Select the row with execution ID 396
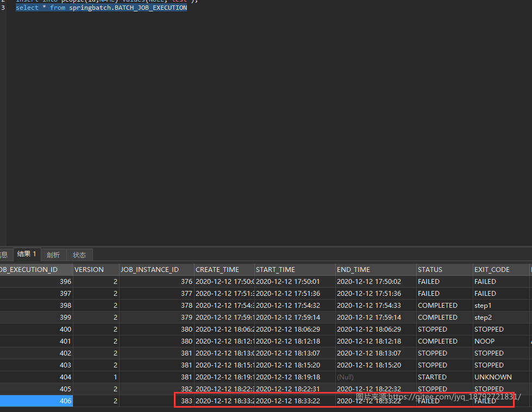Viewport: 532px width, 412px height. click(265, 282)
